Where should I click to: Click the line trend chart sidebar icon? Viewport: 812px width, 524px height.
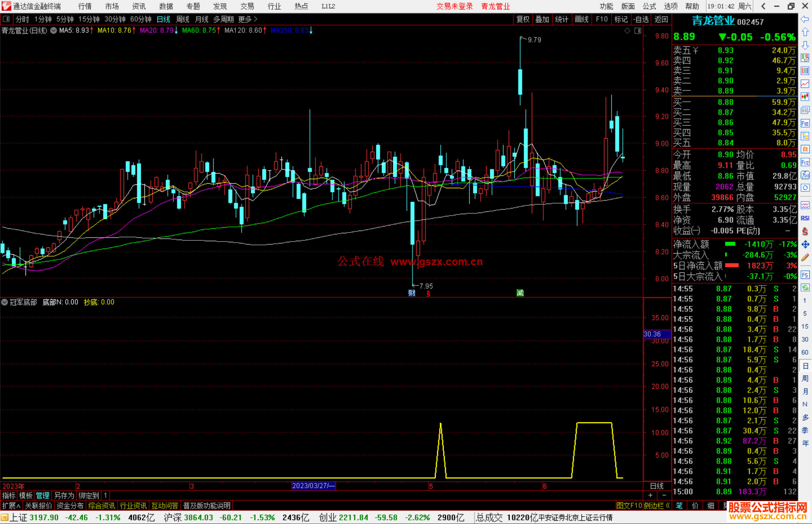click(x=805, y=84)
